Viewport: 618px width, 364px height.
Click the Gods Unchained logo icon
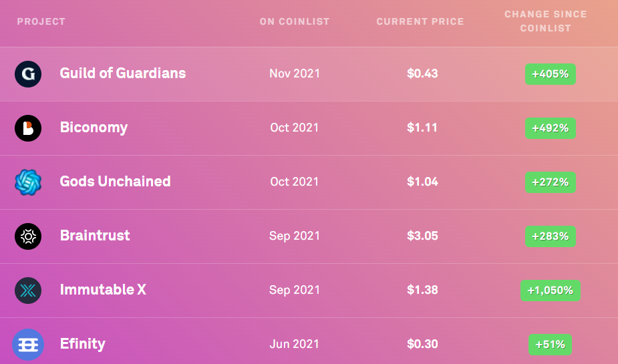click(28, 182)
